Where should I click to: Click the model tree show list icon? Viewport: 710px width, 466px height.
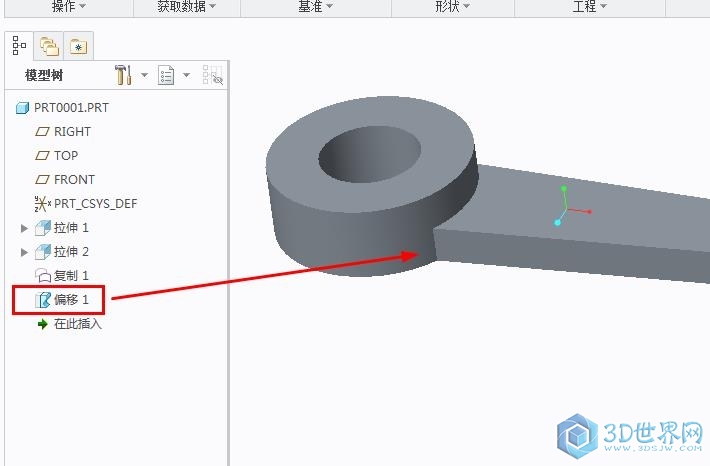pyautogui.click(x=166, y=75)
